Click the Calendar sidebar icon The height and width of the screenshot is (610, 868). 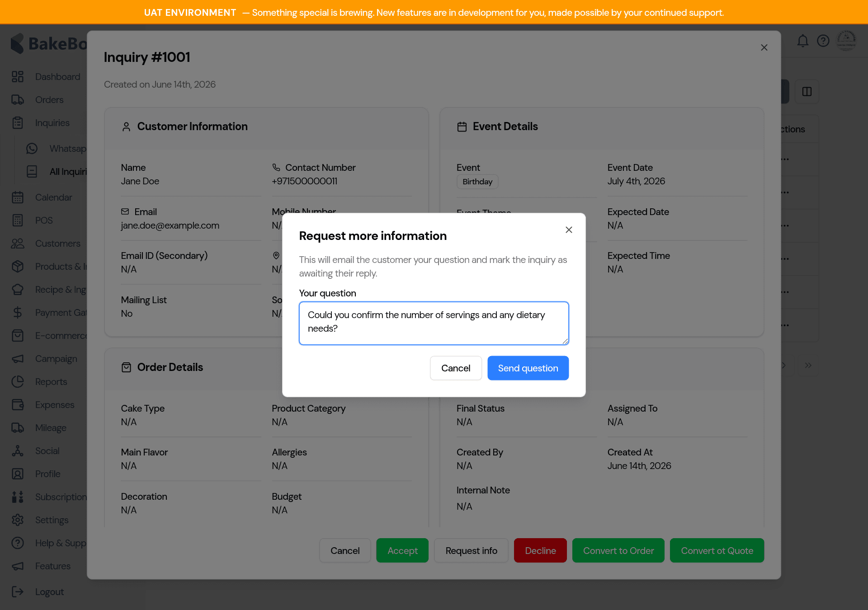(18, 197)
